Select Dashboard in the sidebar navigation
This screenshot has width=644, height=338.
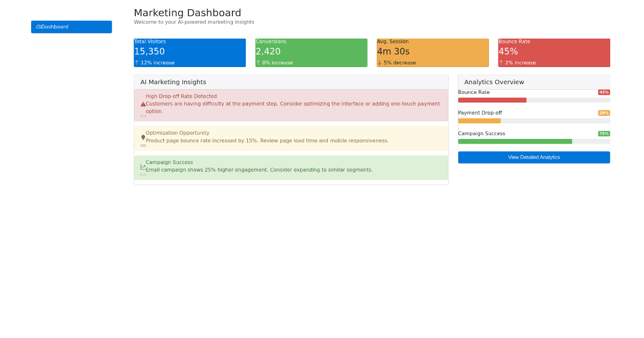[71, 26]
